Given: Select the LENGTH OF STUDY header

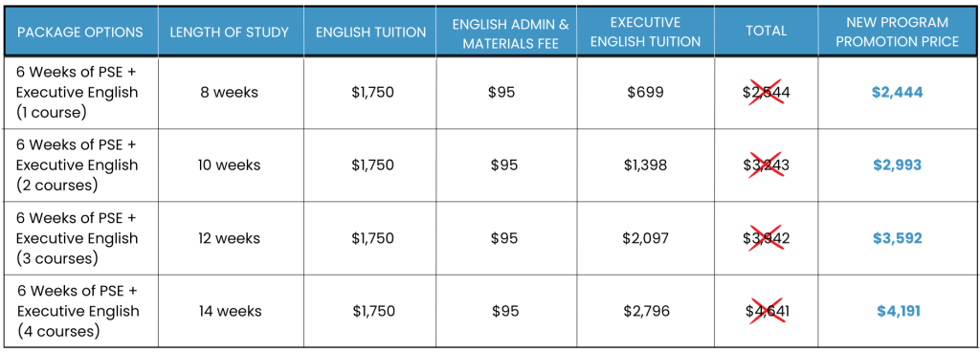Looking at the screenshot, I should tap(230, 32).
